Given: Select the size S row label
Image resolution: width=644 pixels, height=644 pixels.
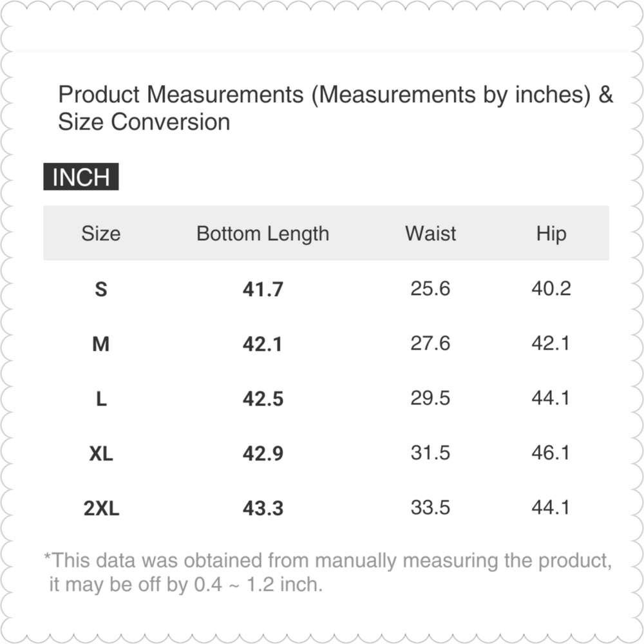Looking at the screenshot, I should pos(101,289).
